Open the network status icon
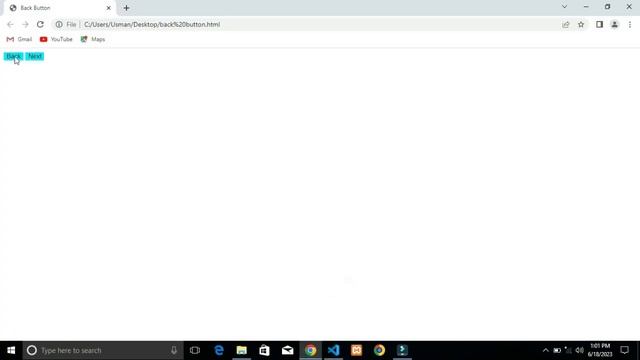This screenshot has height=360, width=640. click(x=568, y=350)
